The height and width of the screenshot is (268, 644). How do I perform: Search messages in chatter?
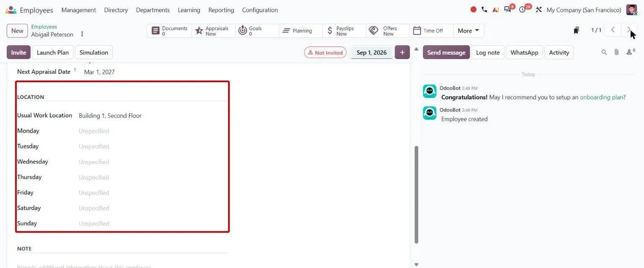tap(604, 52)
